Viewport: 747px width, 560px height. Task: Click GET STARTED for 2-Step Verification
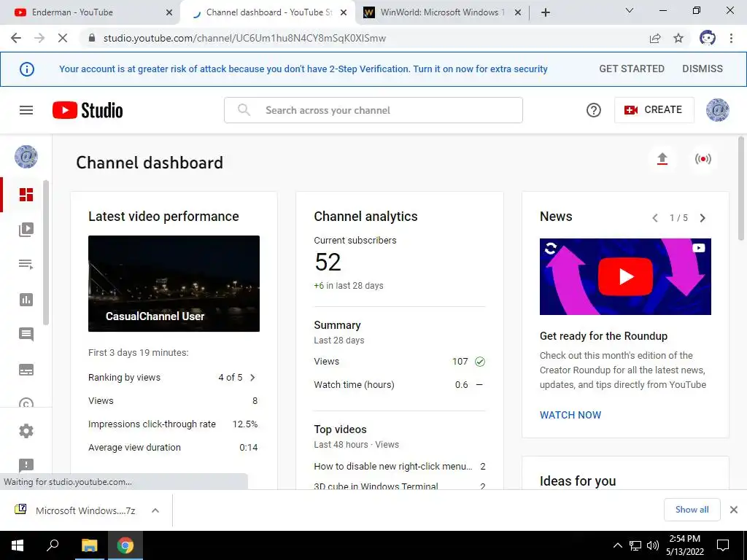coord(631,69)
